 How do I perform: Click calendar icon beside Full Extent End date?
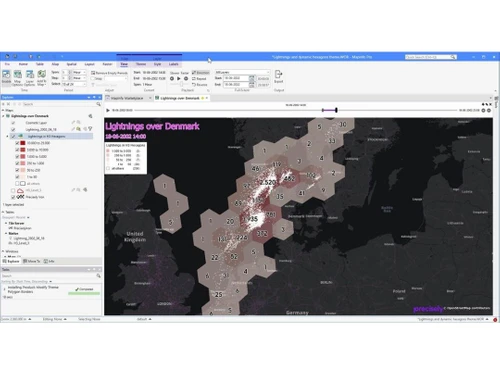click(x=252, y=85)
